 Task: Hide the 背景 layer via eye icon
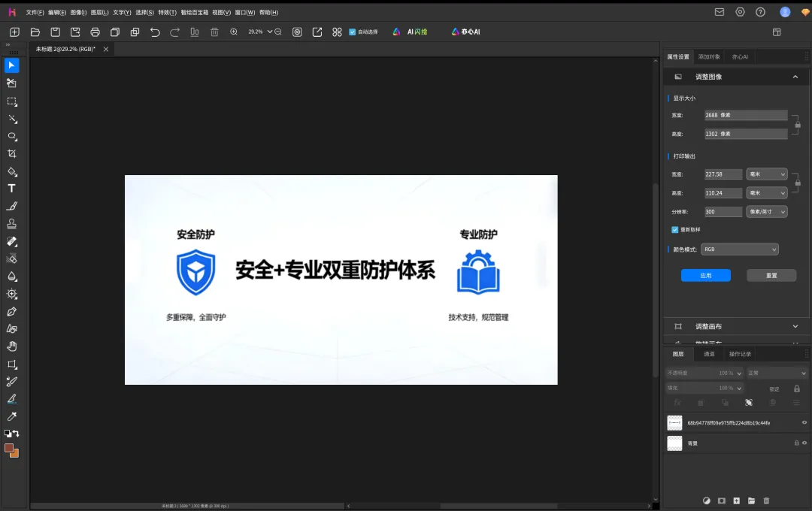tap(804, 443)
